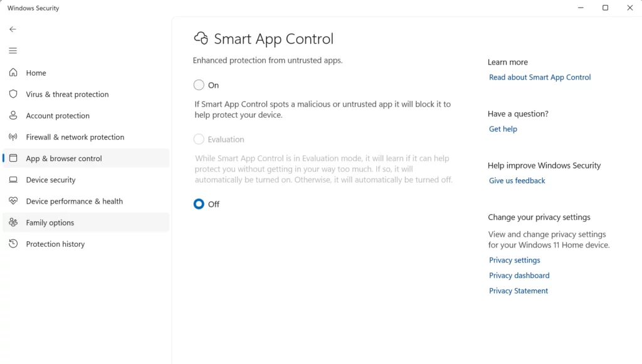Open Privacy settings link

514,260
